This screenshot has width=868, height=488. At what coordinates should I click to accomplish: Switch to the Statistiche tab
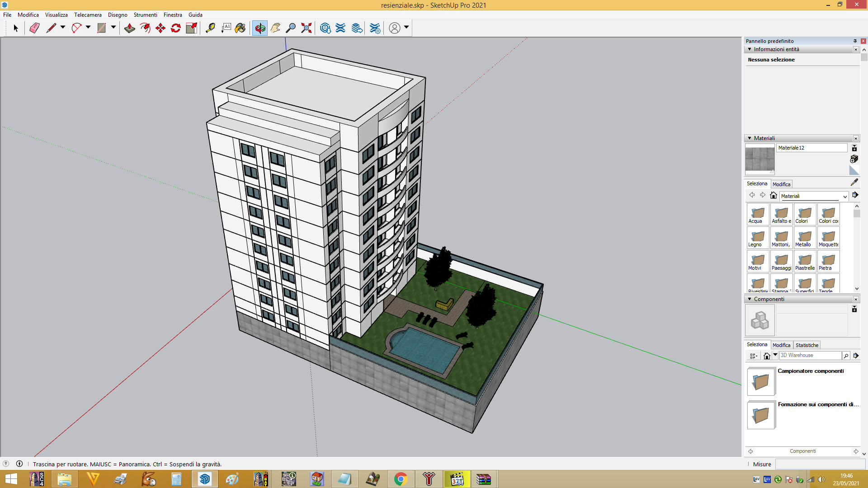807,345
